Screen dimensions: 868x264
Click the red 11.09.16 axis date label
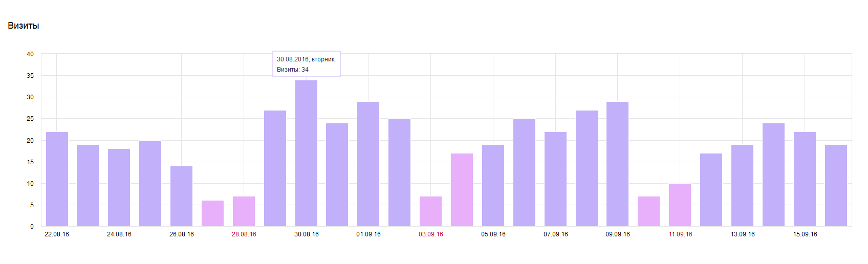point(680,234)
